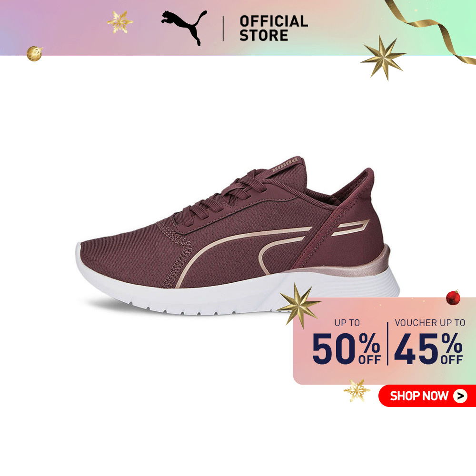Click the gold snowflake near SHOP NOW
Image resolution: width=476 pixels, height=476 pixels.
coord(357,390)
